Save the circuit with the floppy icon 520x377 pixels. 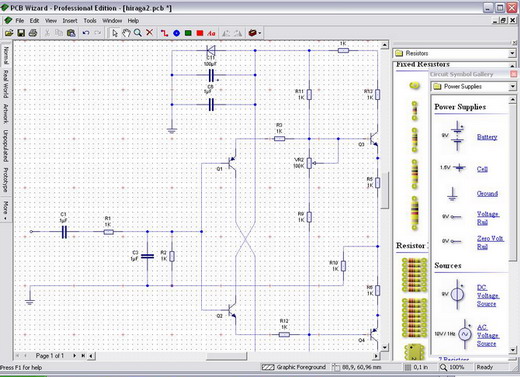21,33
